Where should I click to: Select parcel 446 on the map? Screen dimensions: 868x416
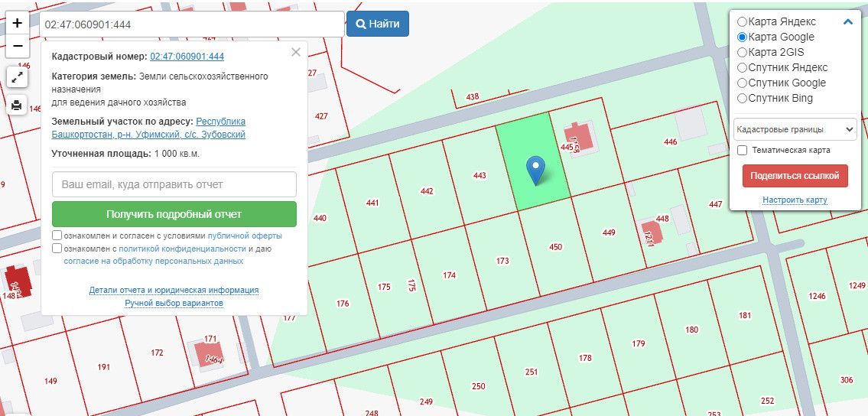[670, 142]
